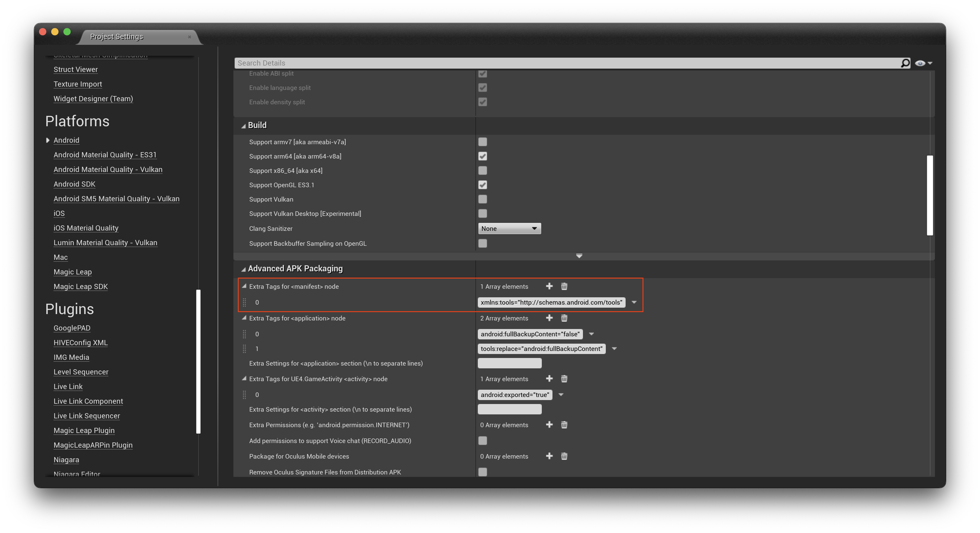Select the Project Settings tab

[116, 37]
